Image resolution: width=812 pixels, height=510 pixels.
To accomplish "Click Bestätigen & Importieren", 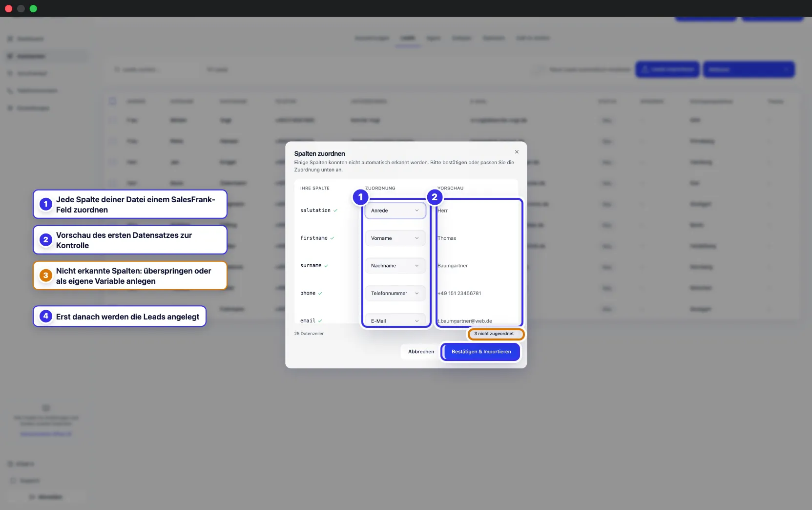I will coord(481,352).
